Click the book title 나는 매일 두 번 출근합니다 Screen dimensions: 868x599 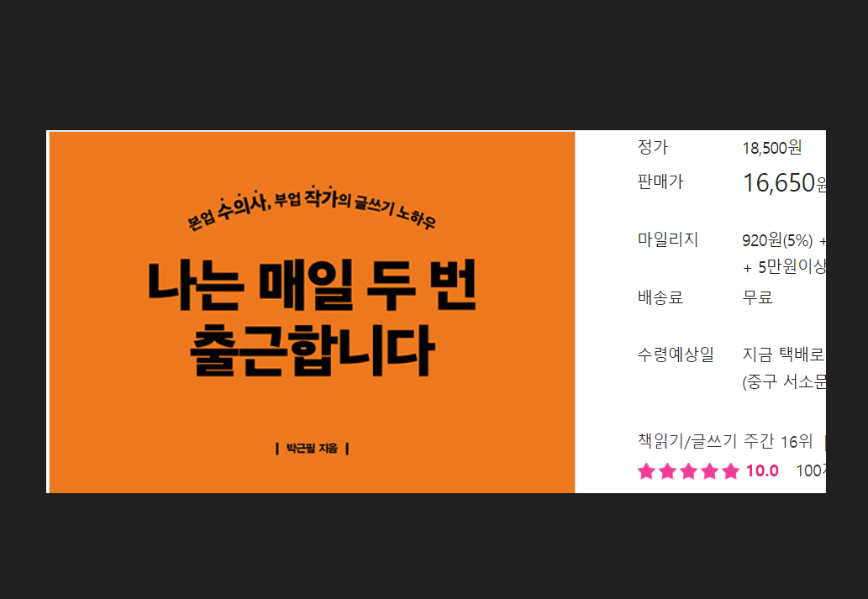click(x=312, y=318)
